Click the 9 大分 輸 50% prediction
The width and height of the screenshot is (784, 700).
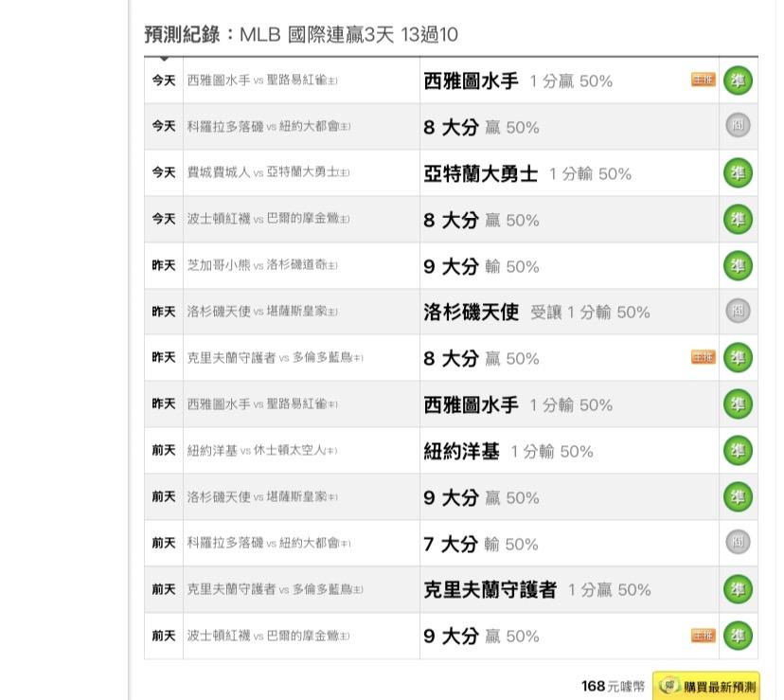(481, 267)
